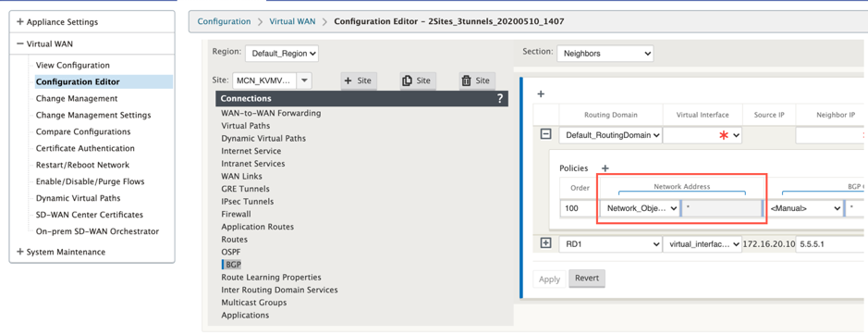
Task: Follow the Virtual WAN breadcrumb link
Action: click(x=292, y=21)
